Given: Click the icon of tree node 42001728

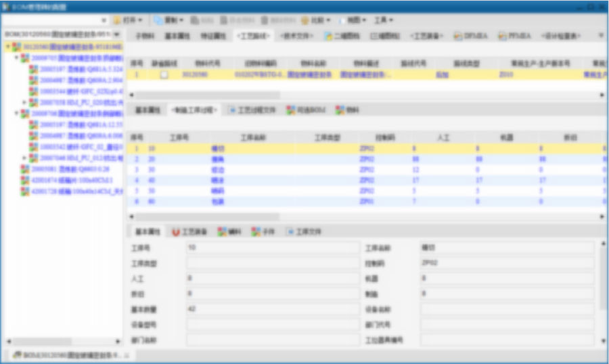Looking at the screenshot, I should 25,191.
